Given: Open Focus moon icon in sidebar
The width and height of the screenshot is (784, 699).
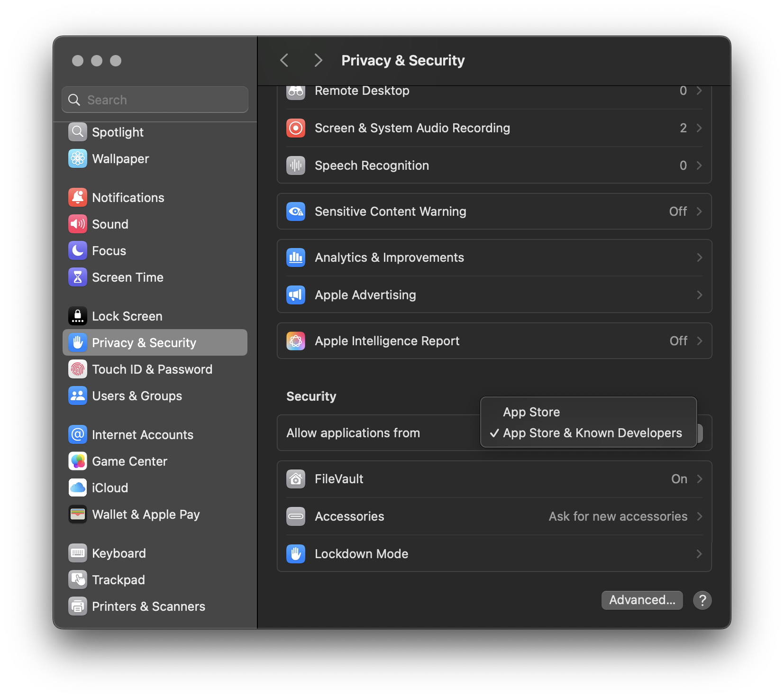Looking at the screenshot, I should pos(78,250).
